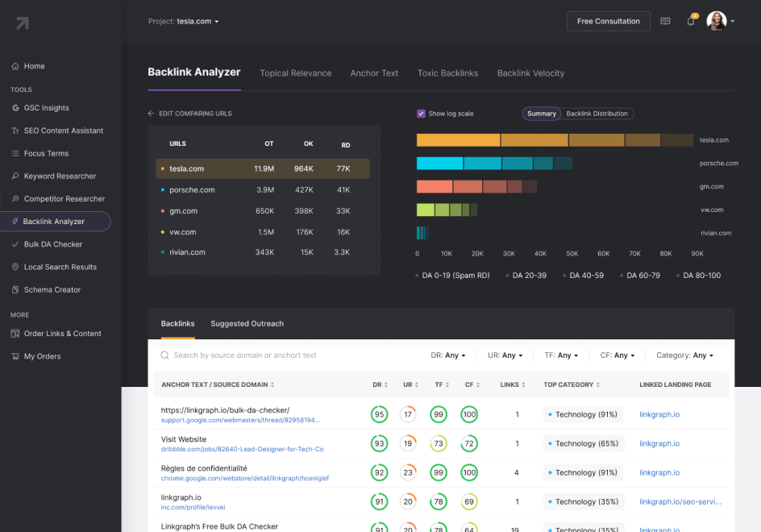Click the back arrow beside Edit Comparing URLs
This screenshot has width=761, height=532.
(151, 114)
